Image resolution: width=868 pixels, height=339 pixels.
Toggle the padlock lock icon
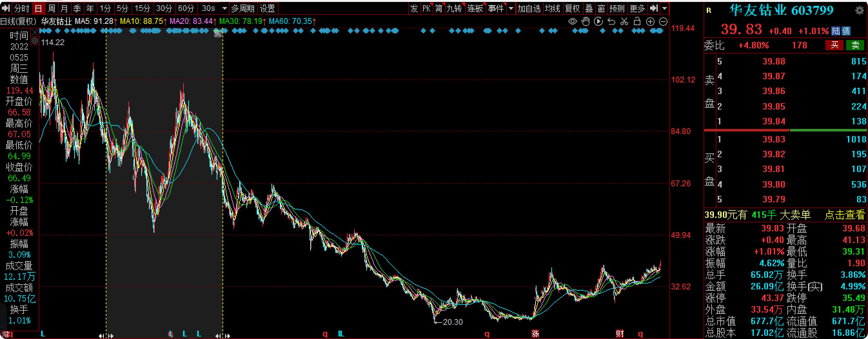[x=637, y=22]
